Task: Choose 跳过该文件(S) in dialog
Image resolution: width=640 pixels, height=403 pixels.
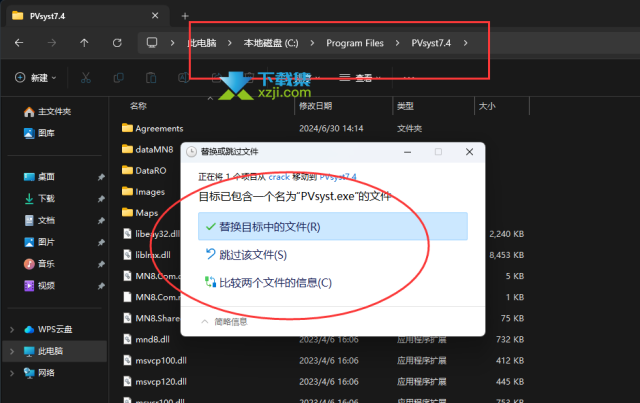Action: click(x=246, y=255)
